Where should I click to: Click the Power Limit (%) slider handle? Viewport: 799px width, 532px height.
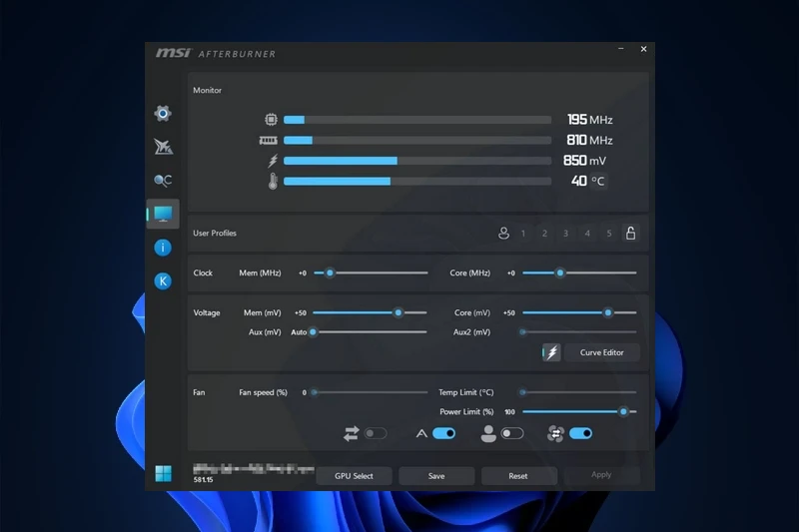point(623,411)
